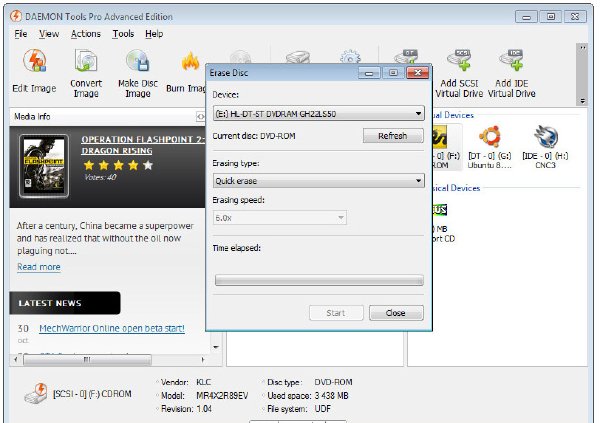The height and width of the screenshot is (423, 600).
Task: Open the File menu
Action: click(x=21, y=34)
